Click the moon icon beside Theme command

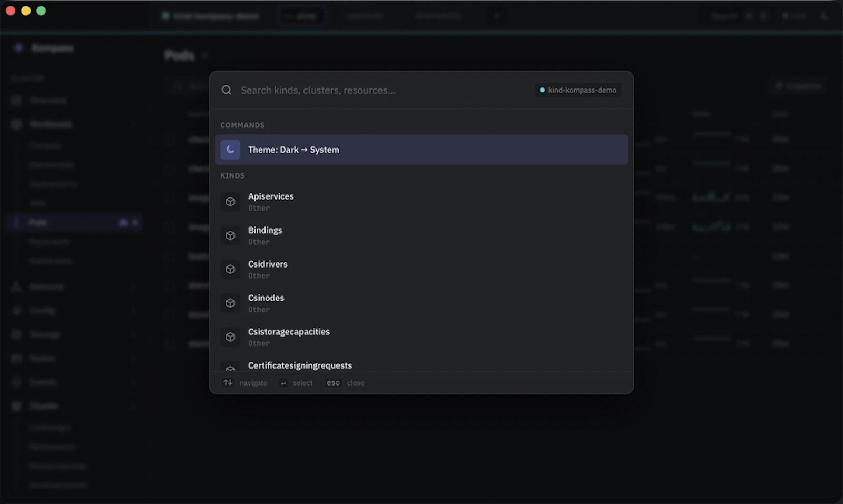tap(230, 150)
